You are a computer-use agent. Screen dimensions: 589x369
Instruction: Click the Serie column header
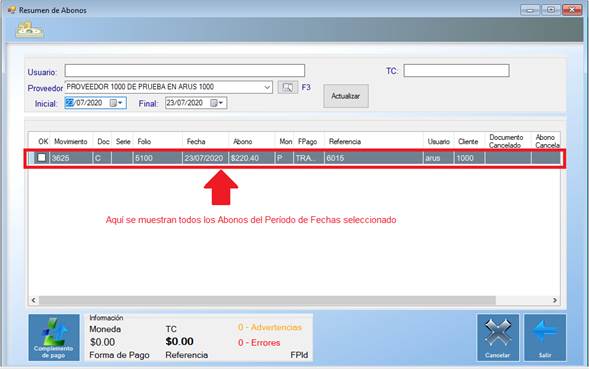pyautogui.click(x=123, y=142)
